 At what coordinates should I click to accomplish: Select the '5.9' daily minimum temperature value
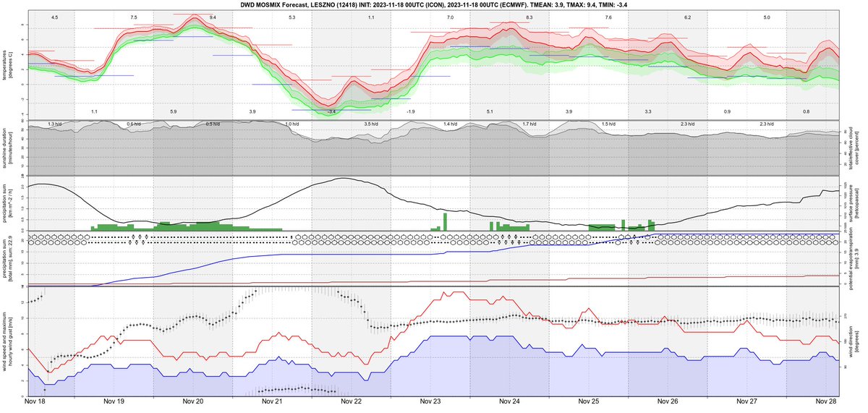point(173,111)
